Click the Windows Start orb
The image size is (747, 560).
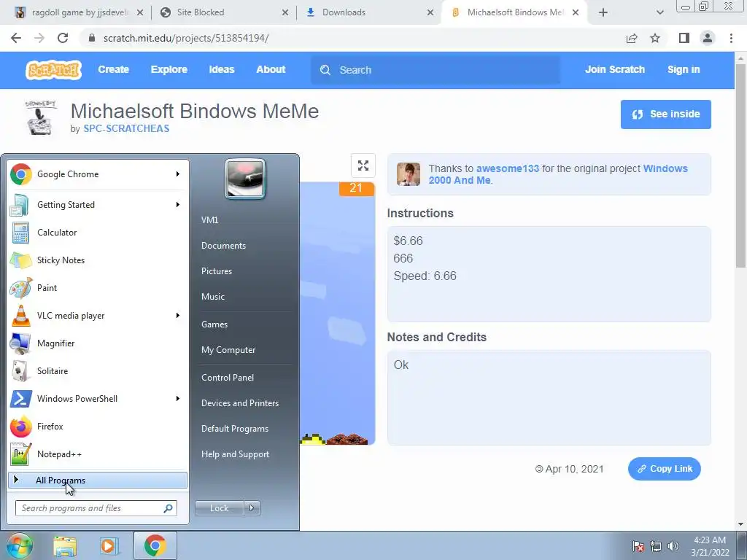click(18, 545)
